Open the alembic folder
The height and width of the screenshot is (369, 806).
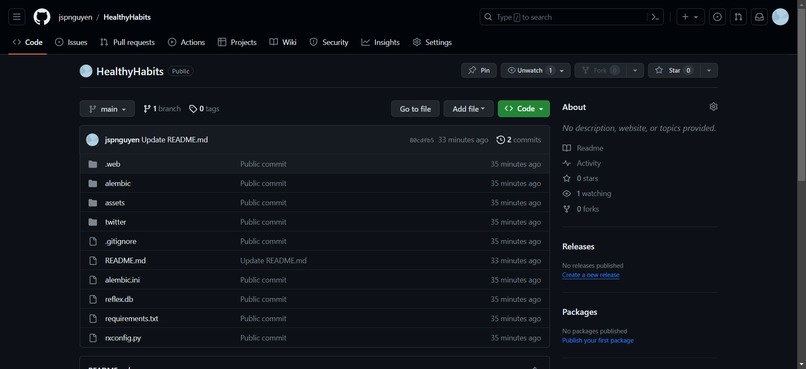click(118, 183)
